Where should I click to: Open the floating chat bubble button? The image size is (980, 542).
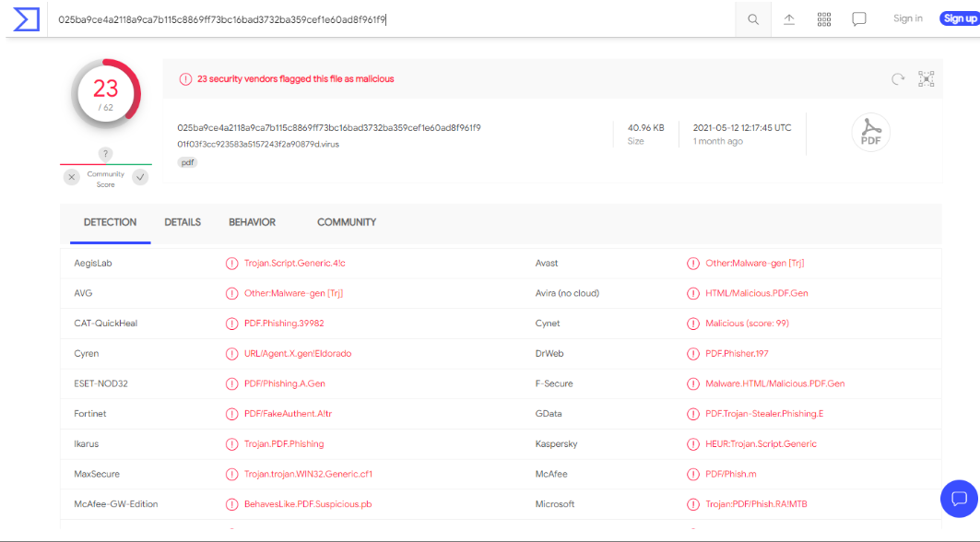[x=959, y=499]
